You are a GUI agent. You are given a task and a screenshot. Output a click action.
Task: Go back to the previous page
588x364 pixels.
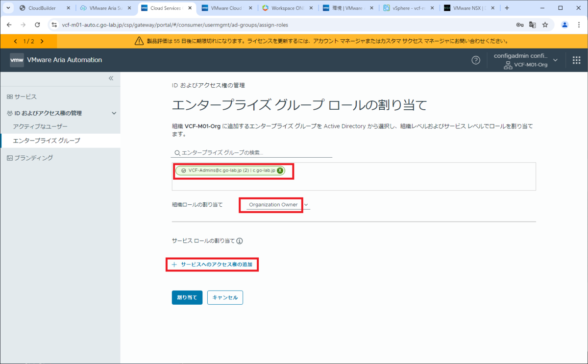9,24
